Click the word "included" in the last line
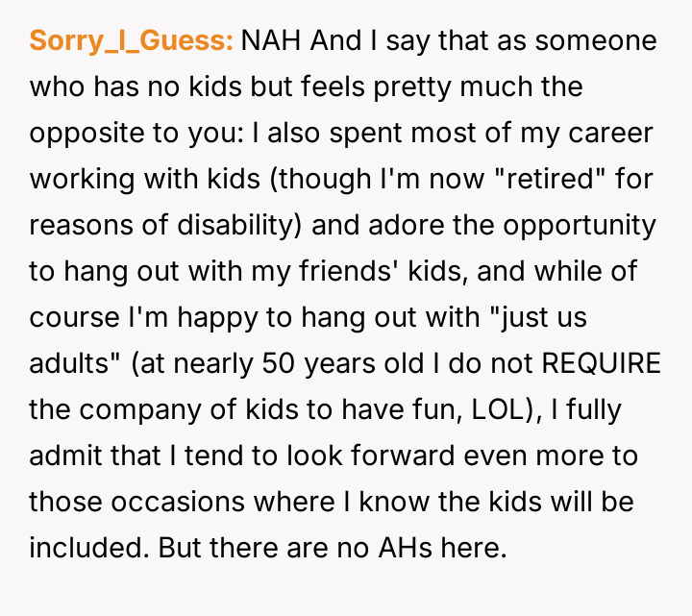This screenshot has width=692, height=616. [x=89, y=549]
